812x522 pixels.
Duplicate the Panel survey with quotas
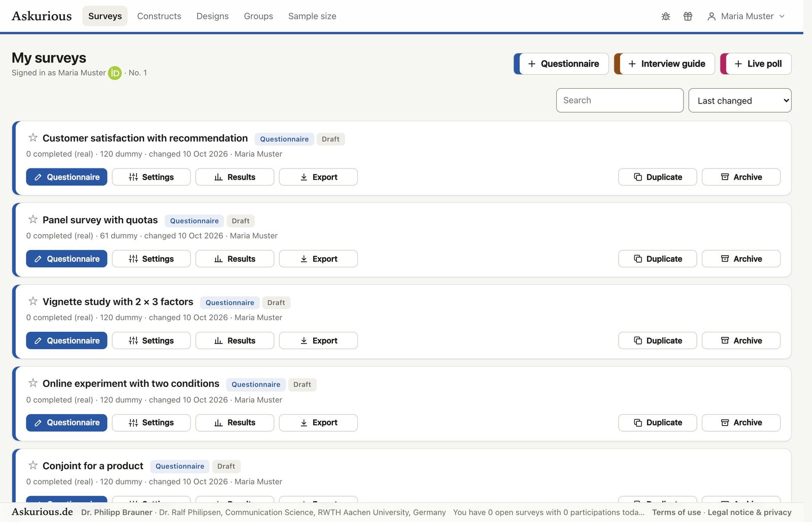pyautogui.click(x=657, y=259)
